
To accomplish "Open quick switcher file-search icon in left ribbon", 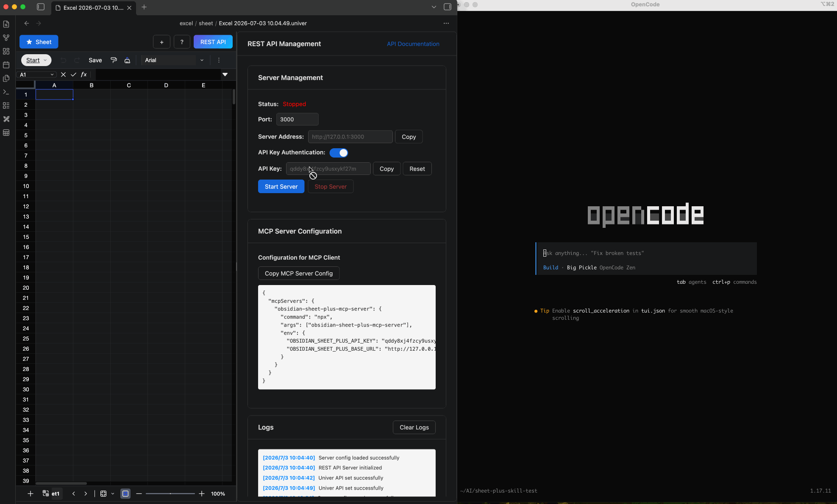I will point(6,24).
